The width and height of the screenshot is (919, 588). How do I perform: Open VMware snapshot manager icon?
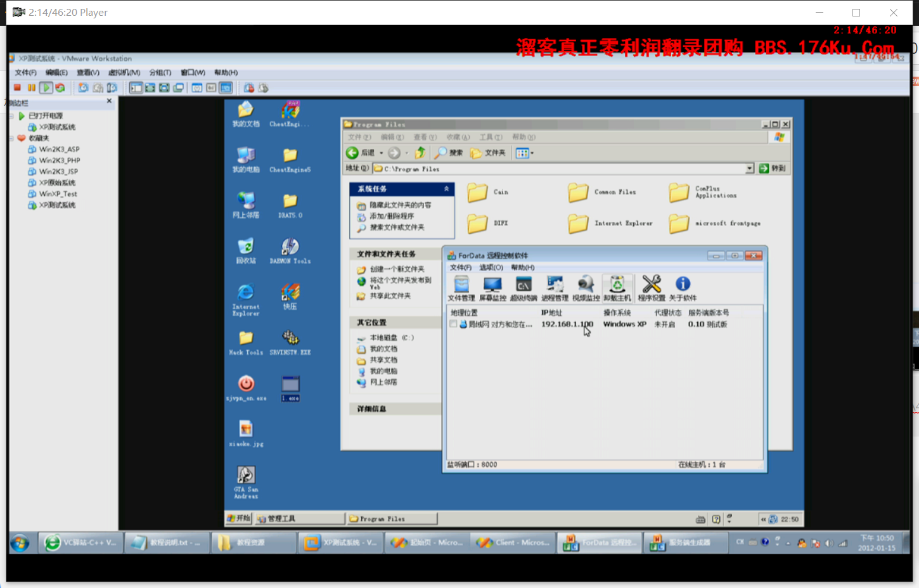(112, 87)
